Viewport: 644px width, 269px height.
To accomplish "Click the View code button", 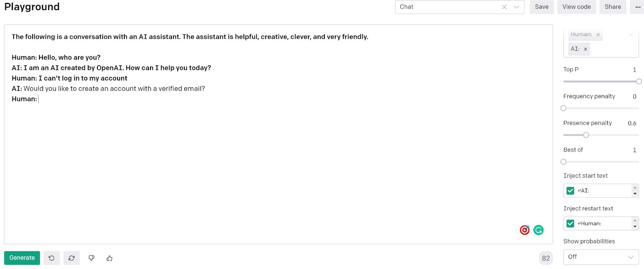I will [576, 7].
